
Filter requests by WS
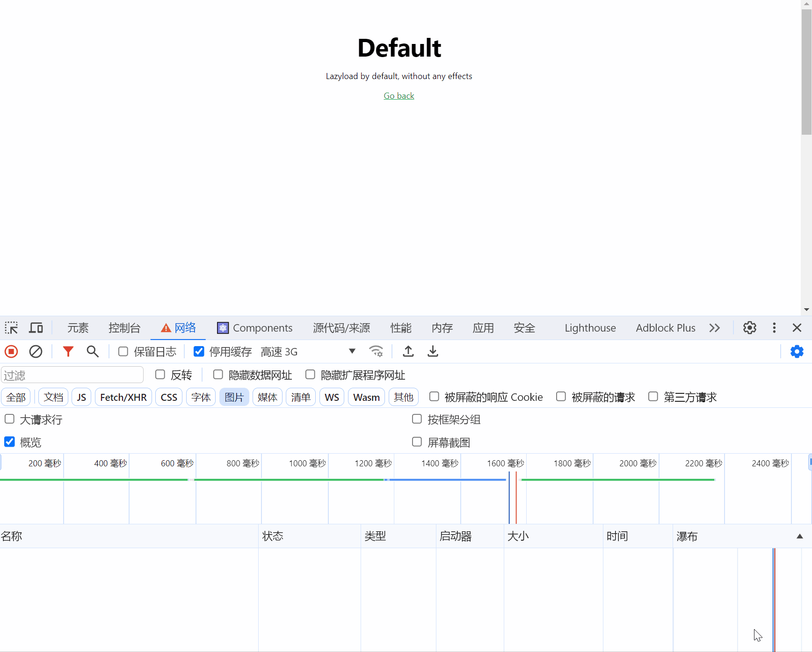[332, 397]
